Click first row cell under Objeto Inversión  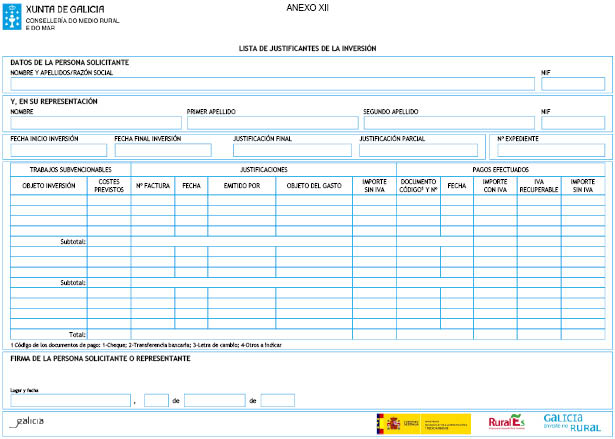[48, 200]
